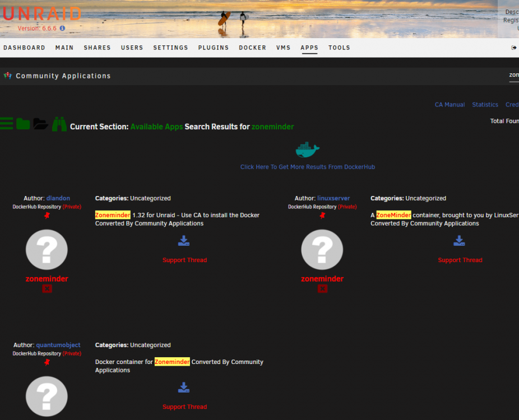
Task: Open the hamburger menu icon beside Current Section
Action: tap(6, 123)
